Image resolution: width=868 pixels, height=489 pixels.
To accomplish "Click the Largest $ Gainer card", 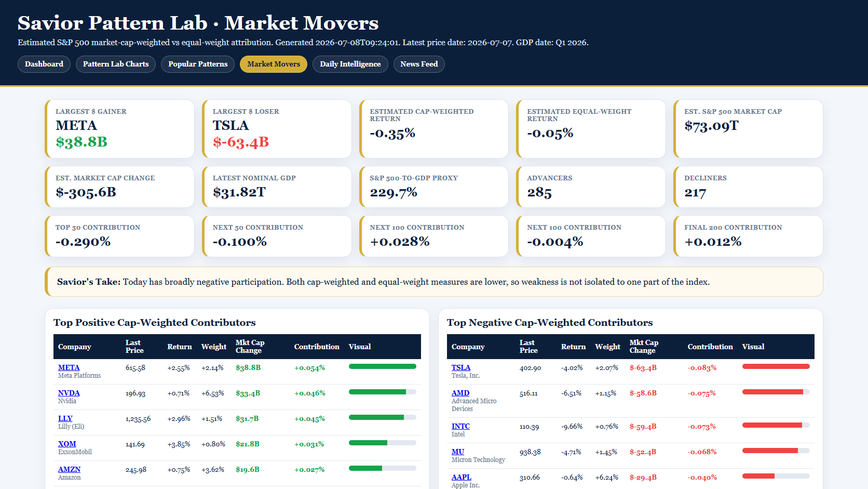I will point(119,129).
